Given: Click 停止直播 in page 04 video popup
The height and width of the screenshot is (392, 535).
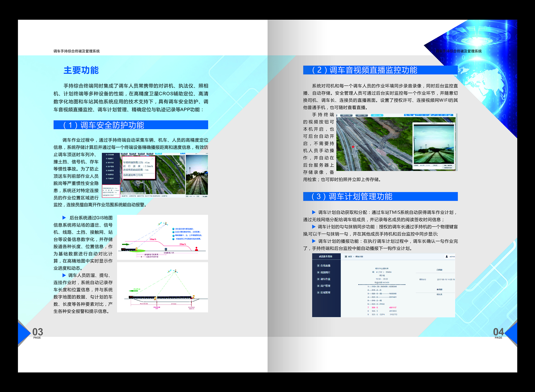Looking at the screenshot, I should pos(448,165).
